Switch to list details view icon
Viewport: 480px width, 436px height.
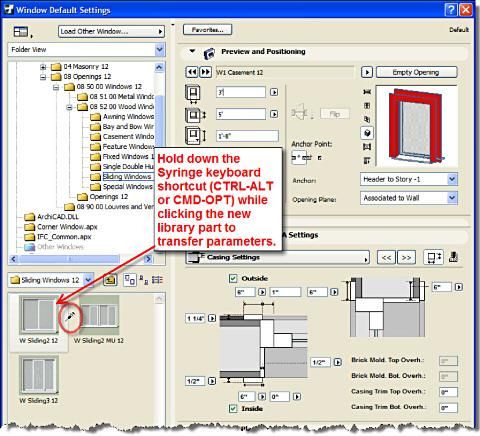(157, 280)
